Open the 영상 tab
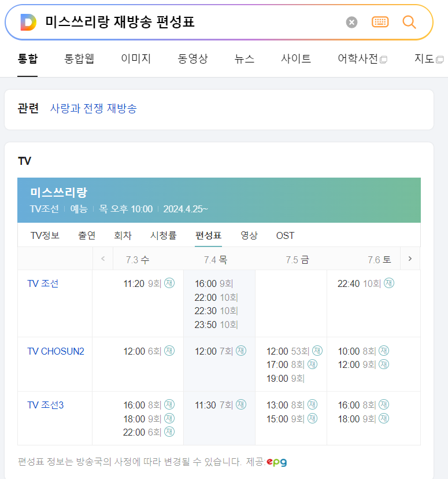This screenshot has height=479, width=448. tap(249, 235)
